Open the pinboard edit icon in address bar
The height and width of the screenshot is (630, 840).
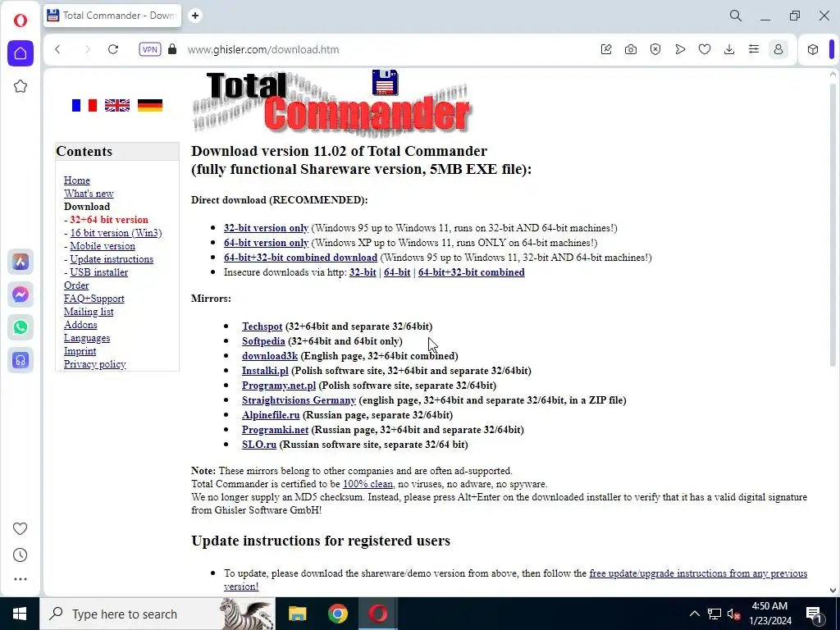pos(606,49)
